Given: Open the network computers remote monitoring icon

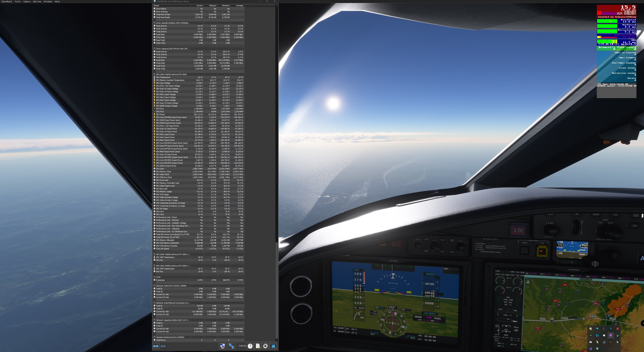Looking at the screenshot, I should click(231, 346).
